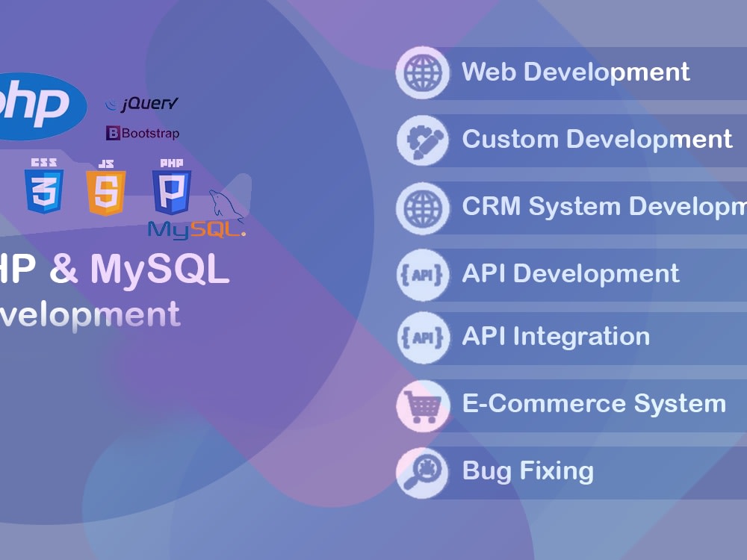Select the puzzle icon for Custom Development
Image resolution: width=747 pixels, height=560 pixels.
click(x=422, y=140)
